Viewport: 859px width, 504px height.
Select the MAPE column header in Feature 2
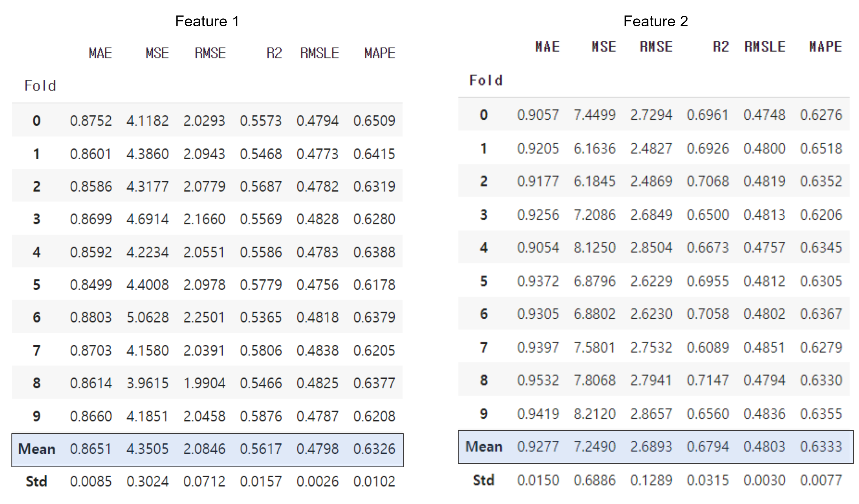click(x=825, y=47)
